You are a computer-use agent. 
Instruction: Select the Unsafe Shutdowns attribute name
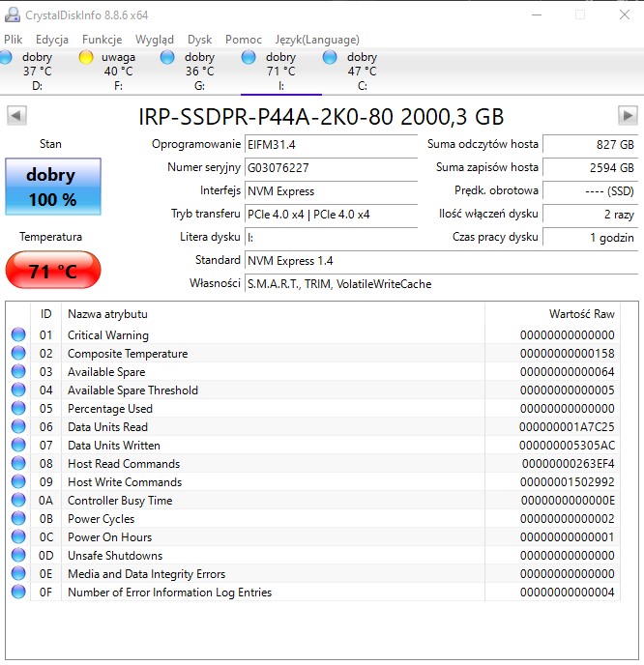pyautogui.click(x=115, y=556)
